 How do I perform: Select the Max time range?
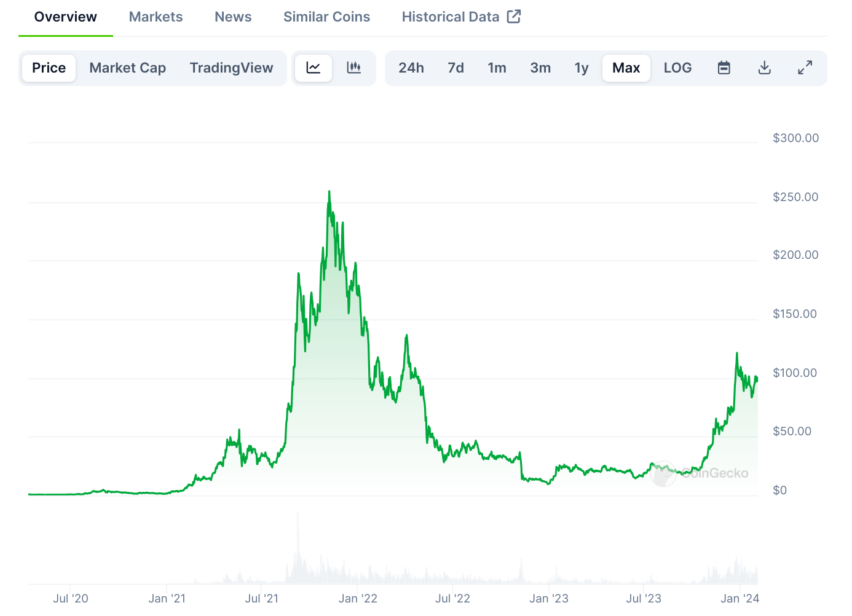626,68
